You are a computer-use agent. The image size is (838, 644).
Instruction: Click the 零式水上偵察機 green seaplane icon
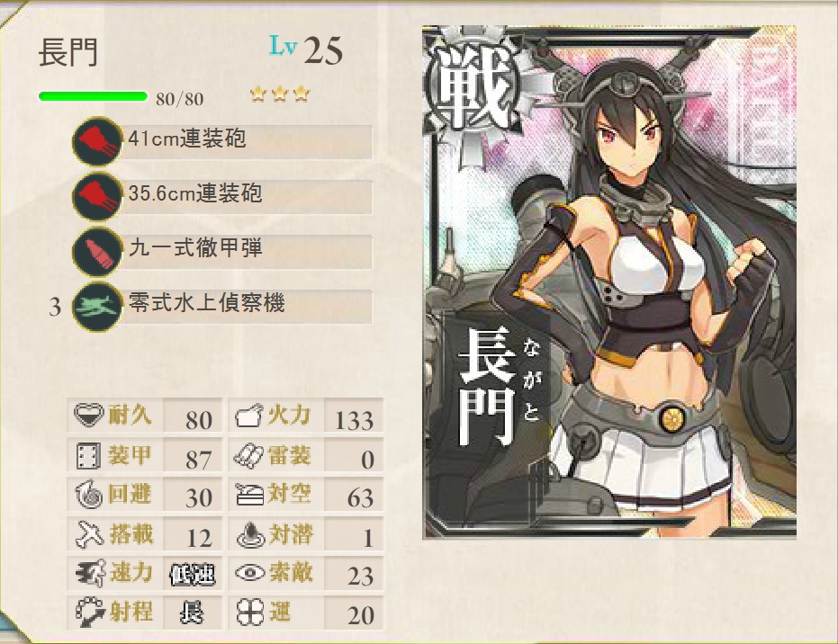(x=96, y=307)
